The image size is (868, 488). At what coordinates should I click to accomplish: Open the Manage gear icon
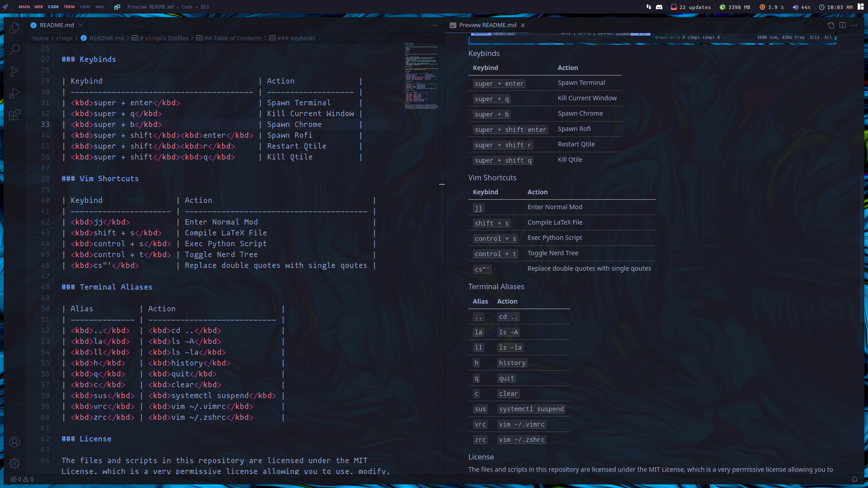pyautogui.click(x=14, y=464)
